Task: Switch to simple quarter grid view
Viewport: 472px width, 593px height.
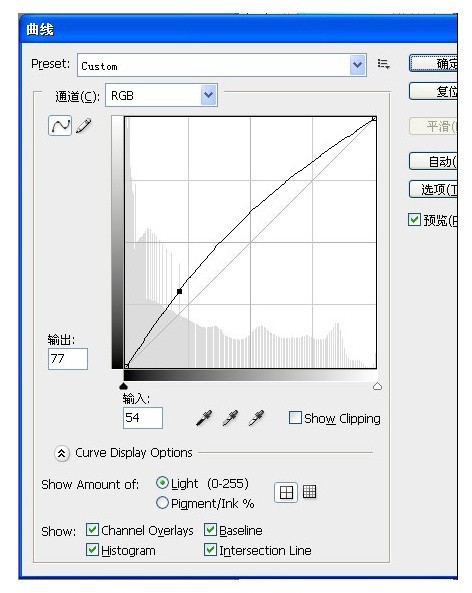Action: coord(286,492)
